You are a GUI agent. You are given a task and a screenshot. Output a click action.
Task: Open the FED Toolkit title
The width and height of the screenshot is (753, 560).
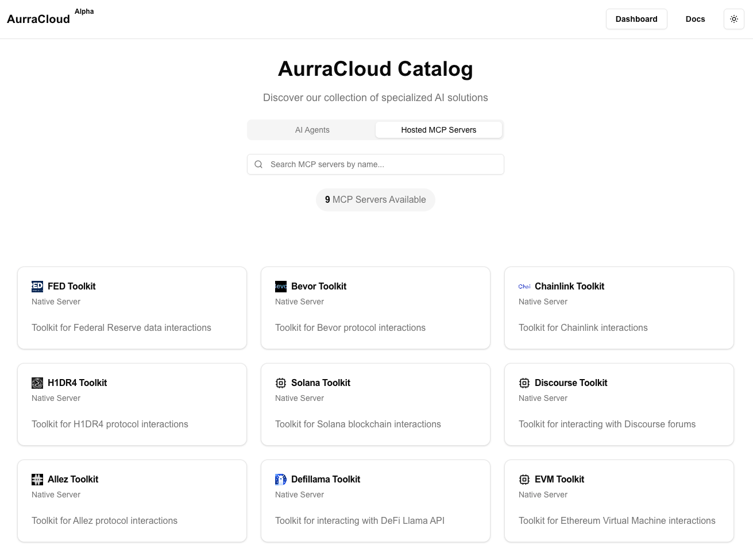72,286
